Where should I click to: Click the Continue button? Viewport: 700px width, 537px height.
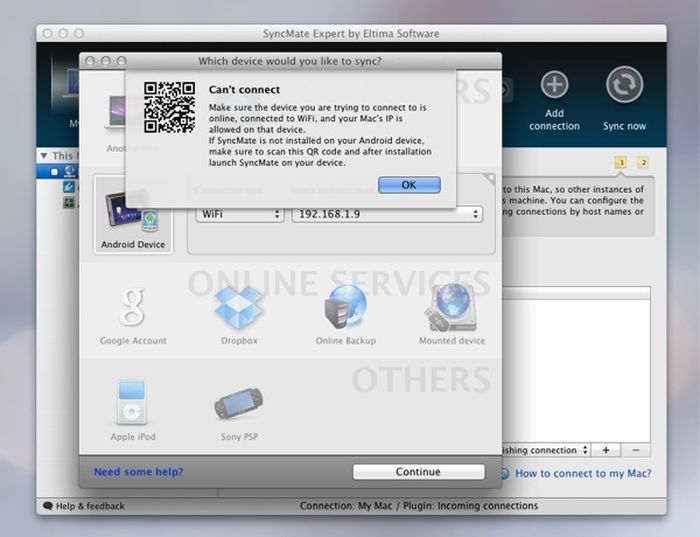418,472
